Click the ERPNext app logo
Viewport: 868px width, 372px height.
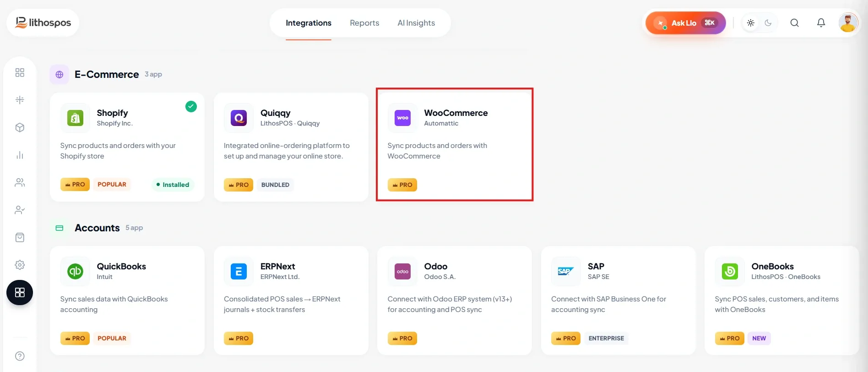239,271
